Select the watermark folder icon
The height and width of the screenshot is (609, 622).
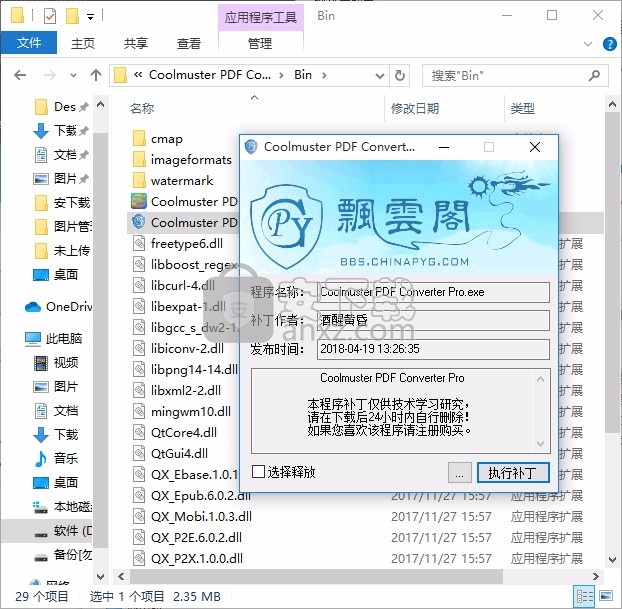coord(138,181)
